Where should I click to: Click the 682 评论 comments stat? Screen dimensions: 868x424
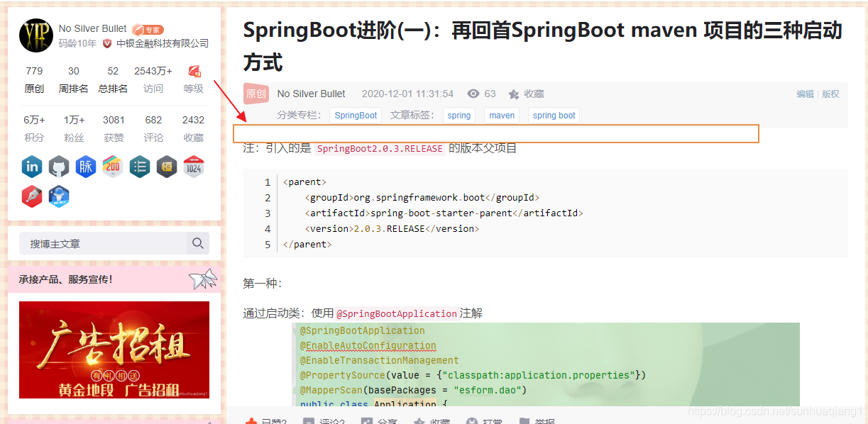click(x=153, y=128)
